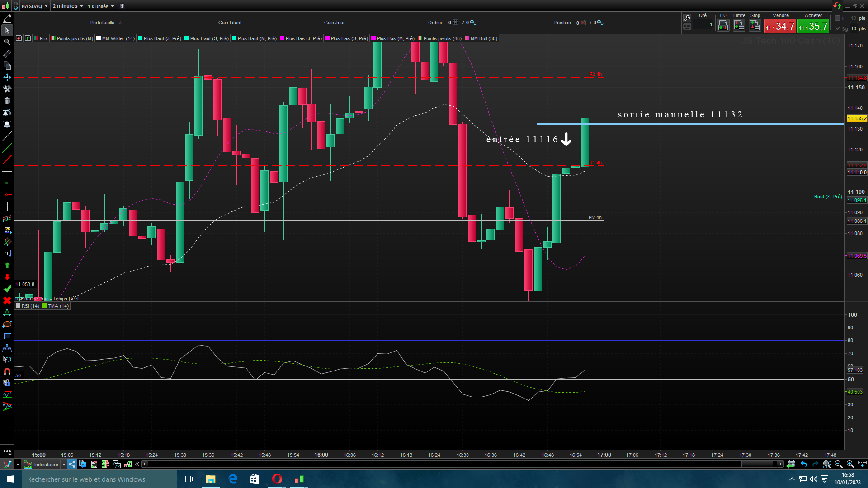Screen dimensions: 868x488
Task: Click the magenta MM Hull (30) color swatch
Action: 467,38
